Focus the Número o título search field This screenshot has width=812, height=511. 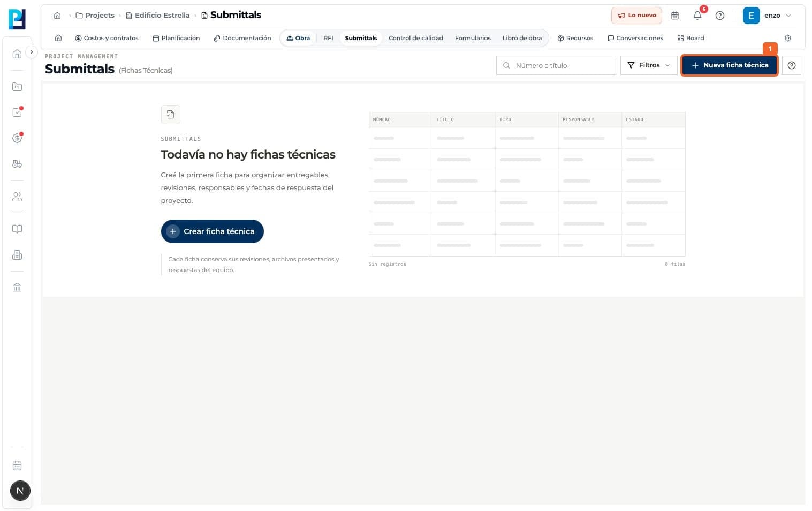click(x=556, y=65)
